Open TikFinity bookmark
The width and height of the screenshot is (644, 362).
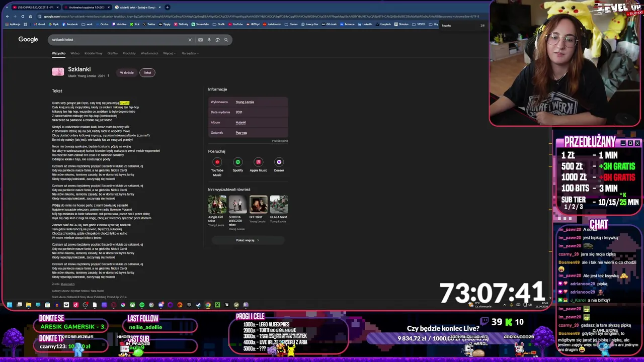click(181, 24)
